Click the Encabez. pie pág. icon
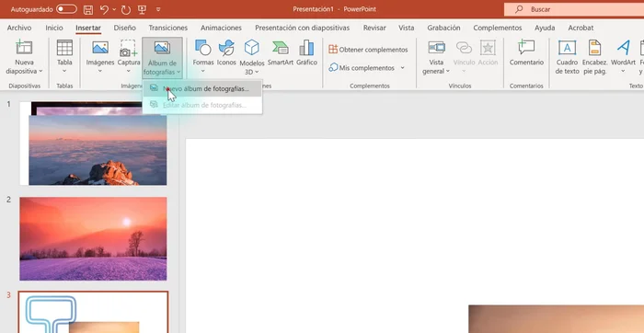 point(594,48)
